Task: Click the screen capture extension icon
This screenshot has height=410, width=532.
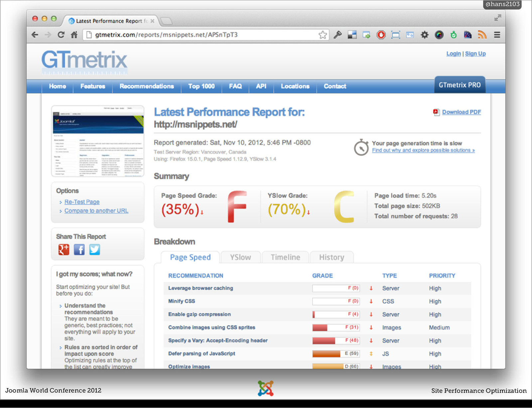Action: coord(396,35)
